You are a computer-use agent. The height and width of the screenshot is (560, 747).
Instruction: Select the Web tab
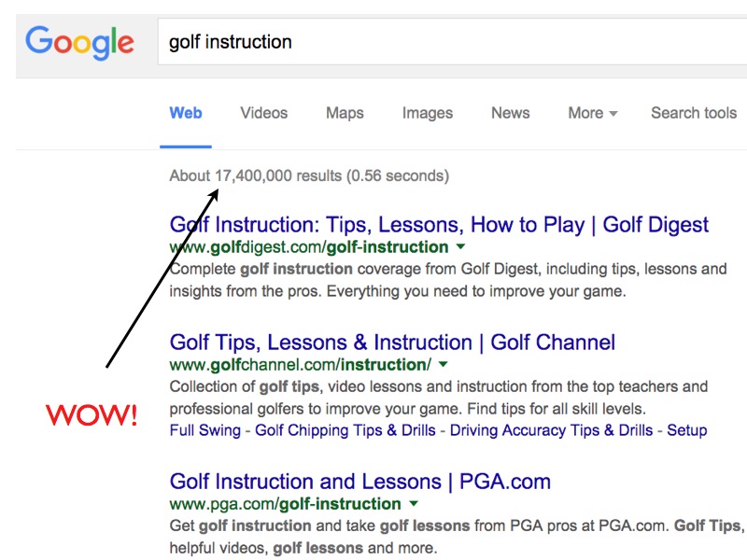click(186, 113)
